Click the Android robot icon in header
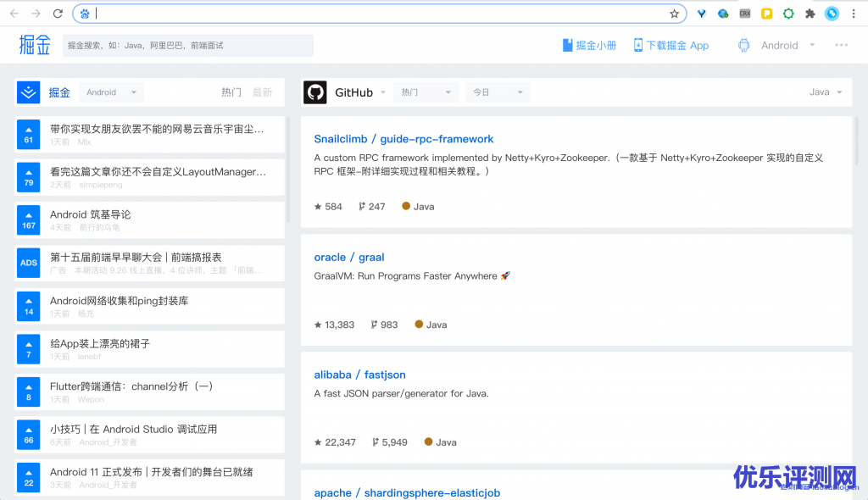This screenshot has width=868, height=500. point(744,46)
